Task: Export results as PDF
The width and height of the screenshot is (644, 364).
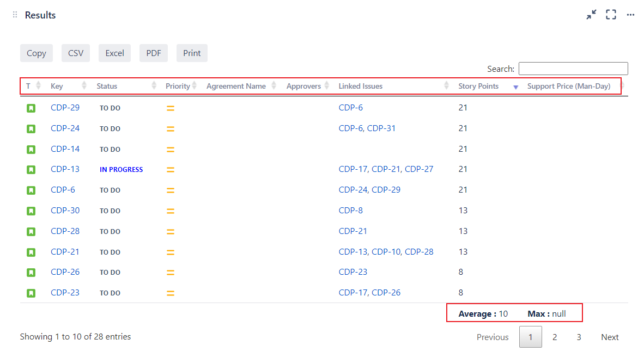Action: point(154,53)
